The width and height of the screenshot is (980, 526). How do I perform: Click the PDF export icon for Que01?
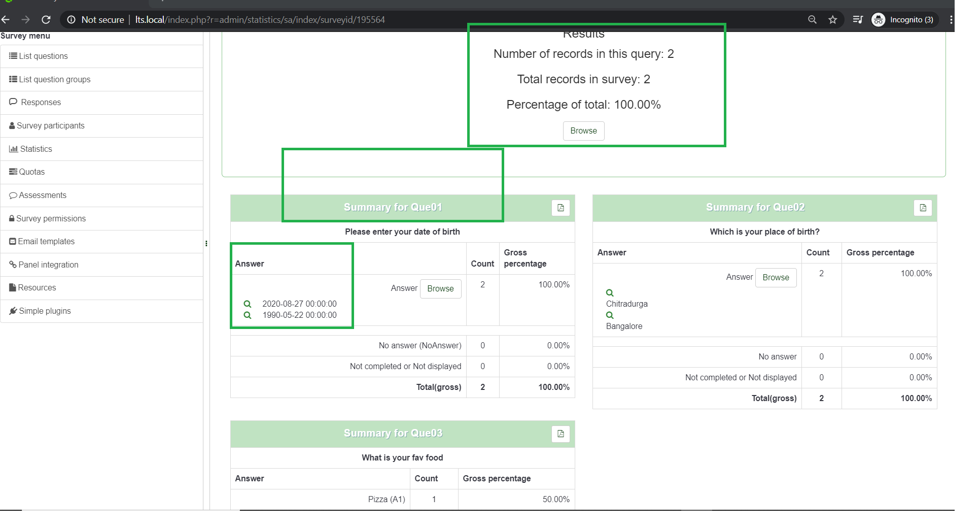coord(561,208)
